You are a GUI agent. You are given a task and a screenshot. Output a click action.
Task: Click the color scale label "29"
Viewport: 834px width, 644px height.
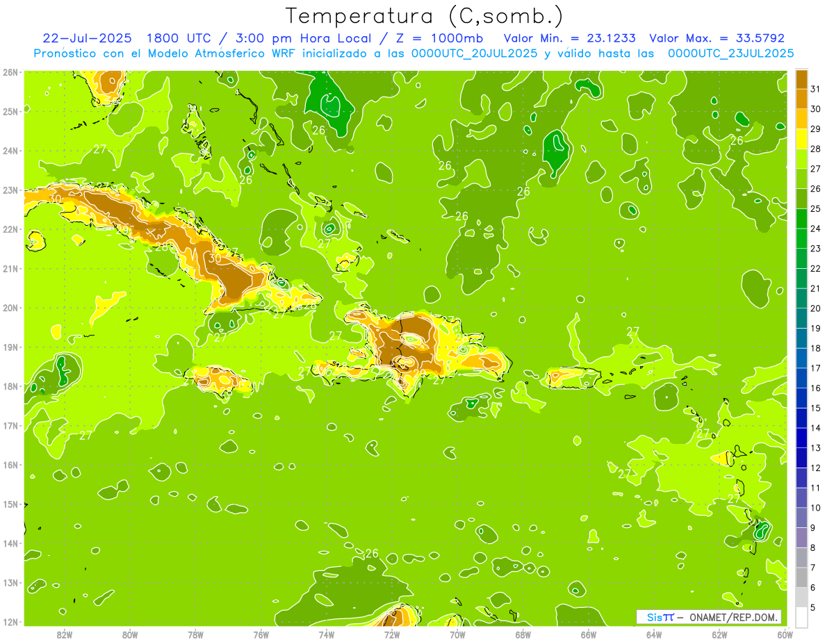tap(815, 129)
